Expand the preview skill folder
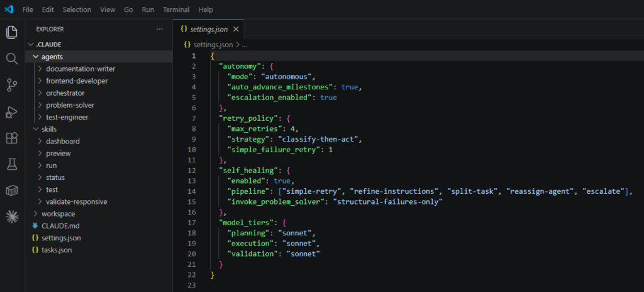The height and width of the screenshot is (292, 644). (40, 154)
